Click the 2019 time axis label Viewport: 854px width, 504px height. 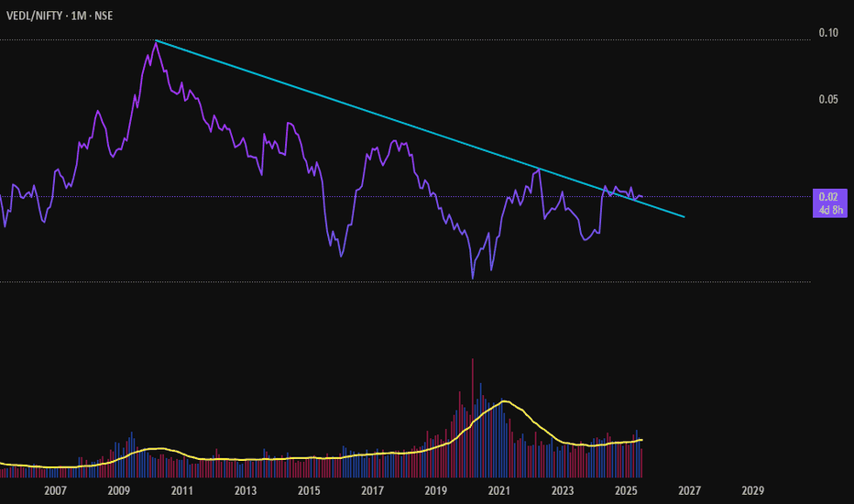click(436, 490)
